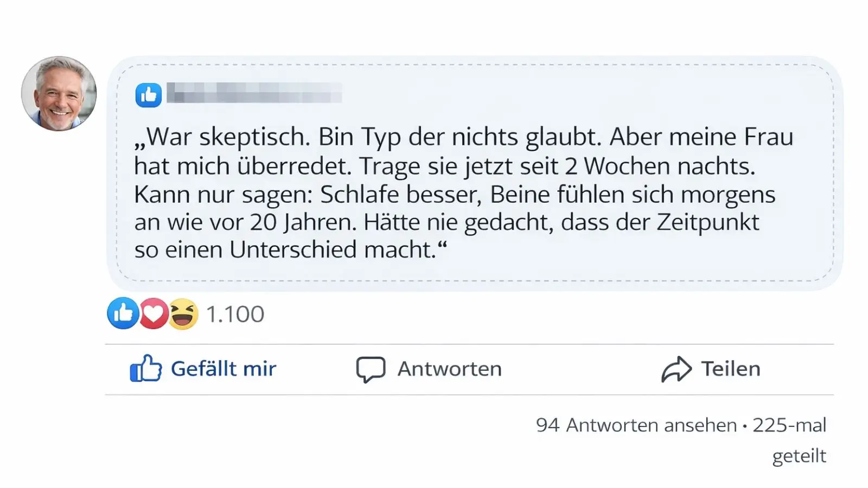Click the laughing face reaction emoji
The image size is (868, 488).
pos(183,314)
